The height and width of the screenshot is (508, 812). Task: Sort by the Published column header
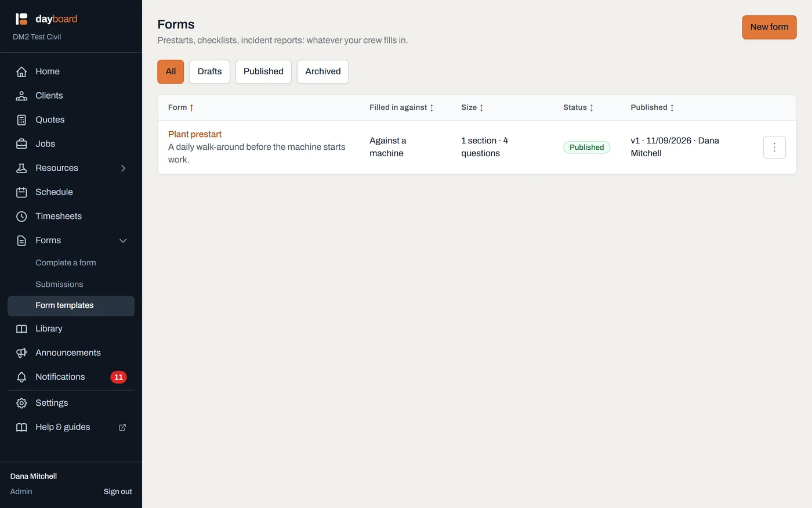pos(652,107)
